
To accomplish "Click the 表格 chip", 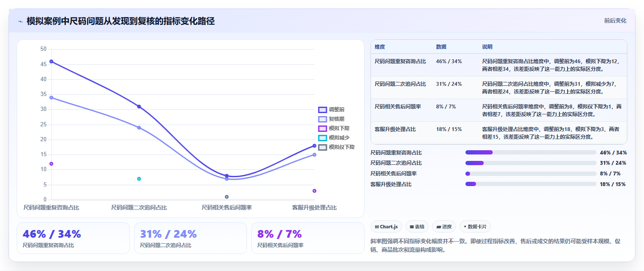I will click(417, 227).
